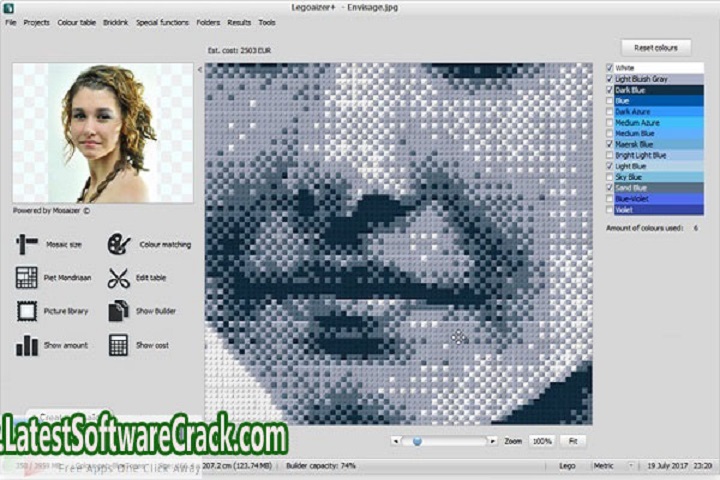Open the Colour table menu
720x480 pixels.
[77, 23]
